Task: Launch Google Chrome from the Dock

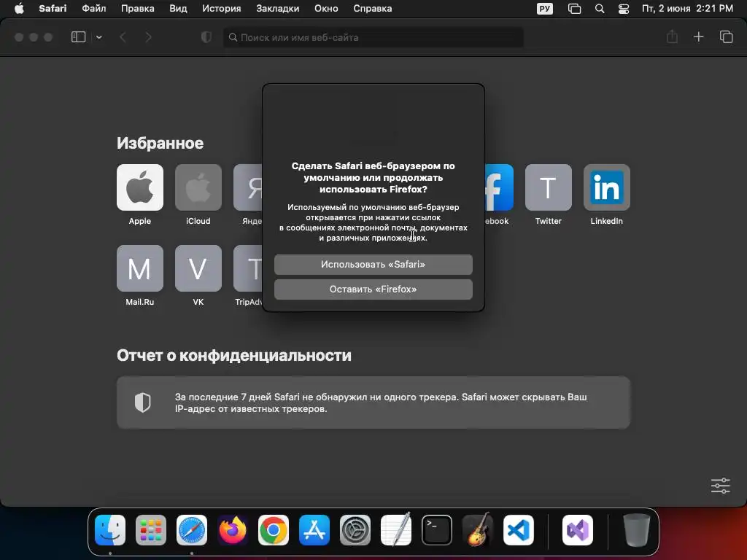Action: click(x=274, y=530)
